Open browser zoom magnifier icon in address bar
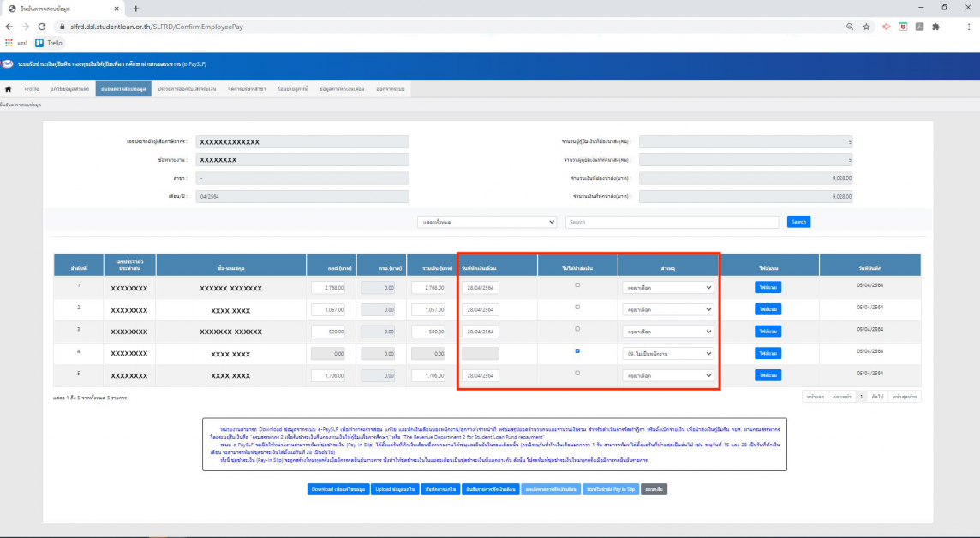 coord(850,27)
